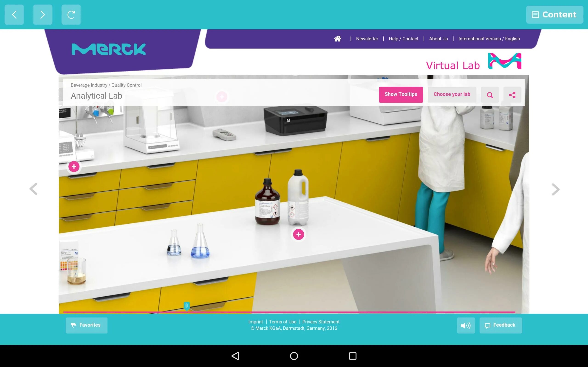Select Beverage Industry Quality Control tab
Screen dimensions: 588x367
point(106,85)
